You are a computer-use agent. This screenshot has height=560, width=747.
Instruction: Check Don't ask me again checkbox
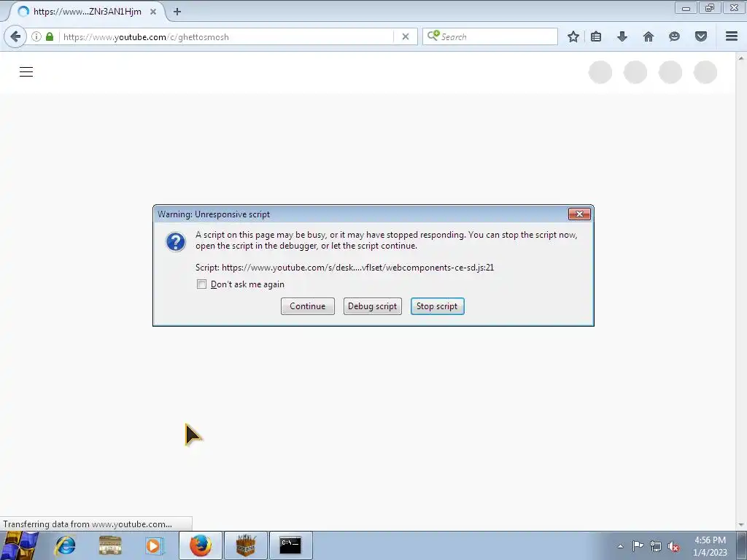click(201, 284)
